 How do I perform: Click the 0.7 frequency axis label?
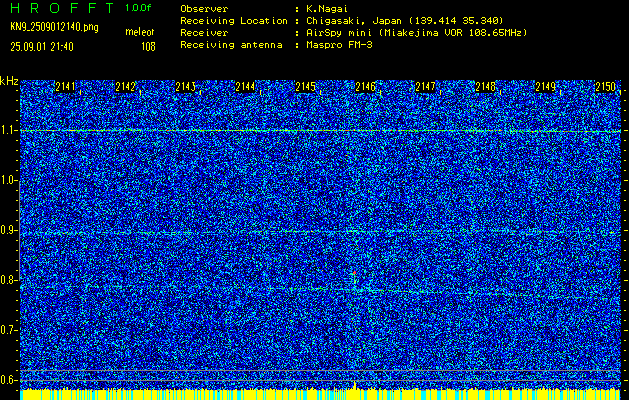coord(8,330)
